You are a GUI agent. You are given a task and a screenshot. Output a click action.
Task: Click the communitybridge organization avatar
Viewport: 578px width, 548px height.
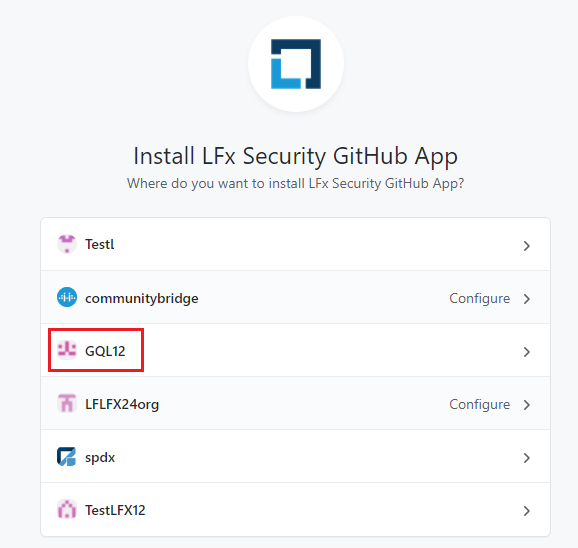(67, 297)
